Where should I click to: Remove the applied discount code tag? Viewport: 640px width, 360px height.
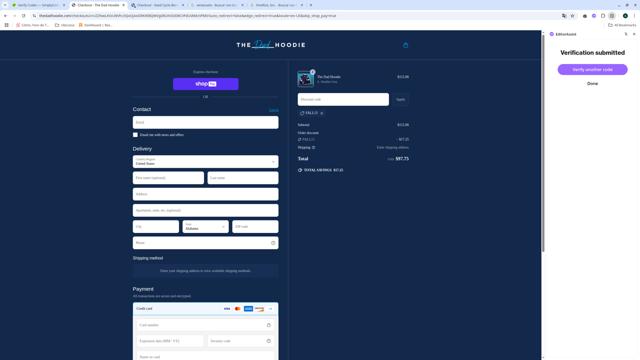pyautogui.click(x=322, y=113)
